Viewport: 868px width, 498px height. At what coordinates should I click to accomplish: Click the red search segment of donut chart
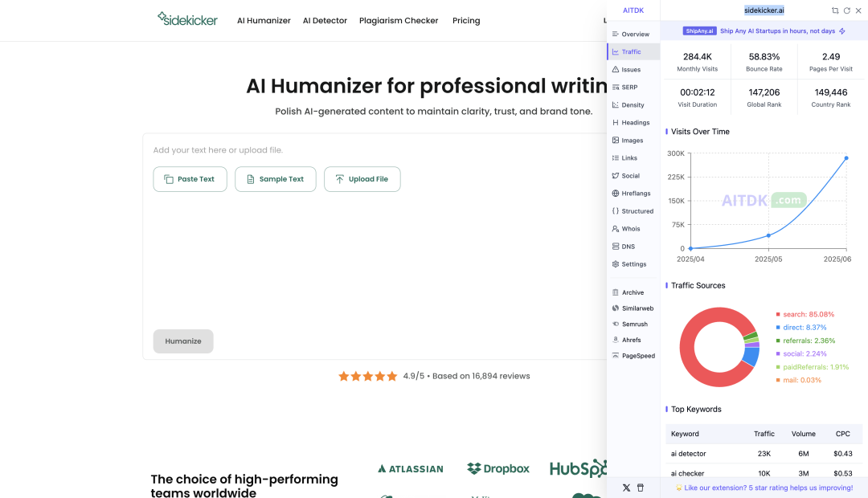pos(688,348)
